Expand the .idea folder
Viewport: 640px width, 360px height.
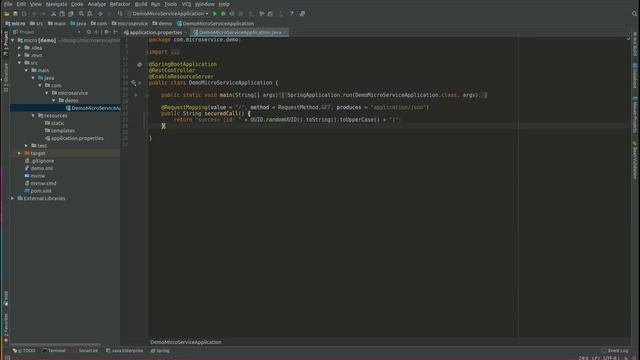[x=20, y=48]
